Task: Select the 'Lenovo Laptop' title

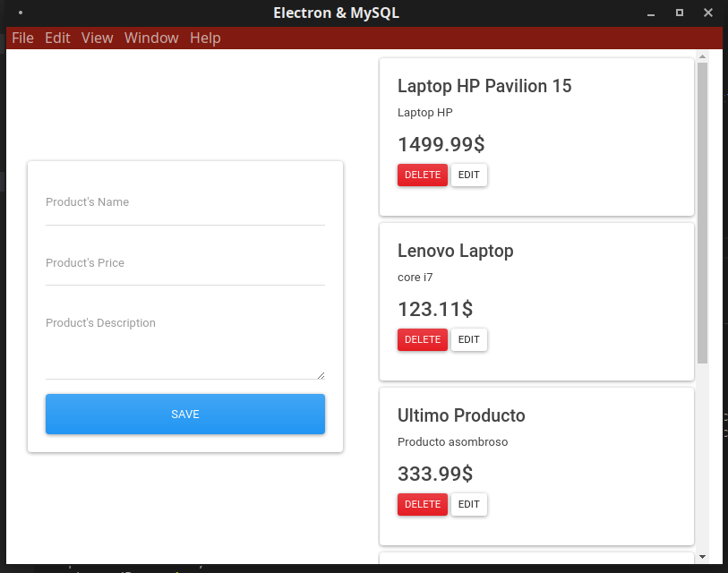Action: click(x=456, y=251)
